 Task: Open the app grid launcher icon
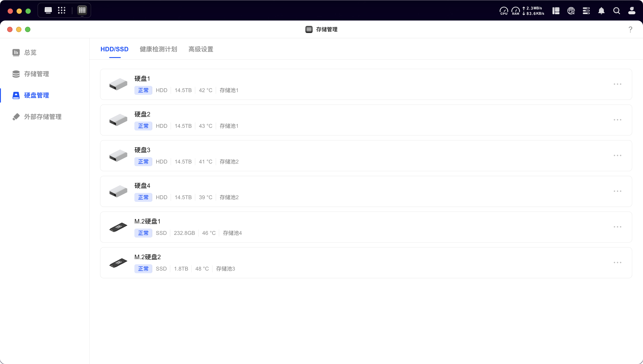pos(62,10)
